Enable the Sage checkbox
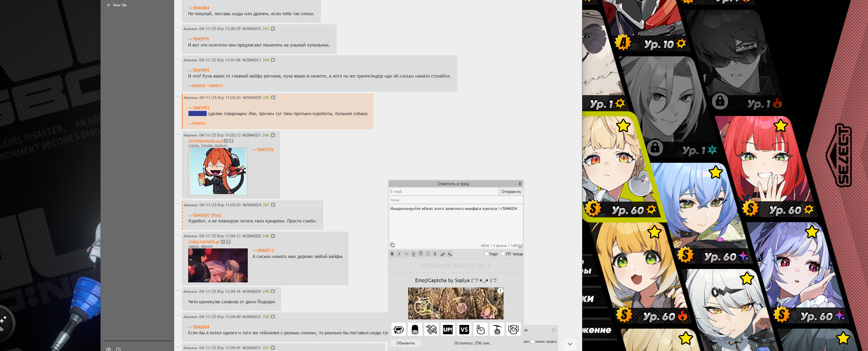Image resolution: width=868 pixels, height=351 pixels. [x=486, y=254]
